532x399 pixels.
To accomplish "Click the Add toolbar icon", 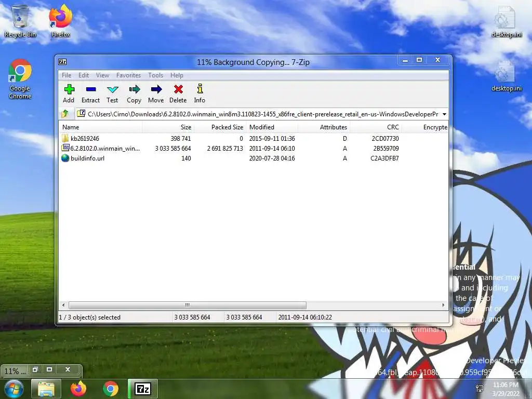I will pos(69,89).
